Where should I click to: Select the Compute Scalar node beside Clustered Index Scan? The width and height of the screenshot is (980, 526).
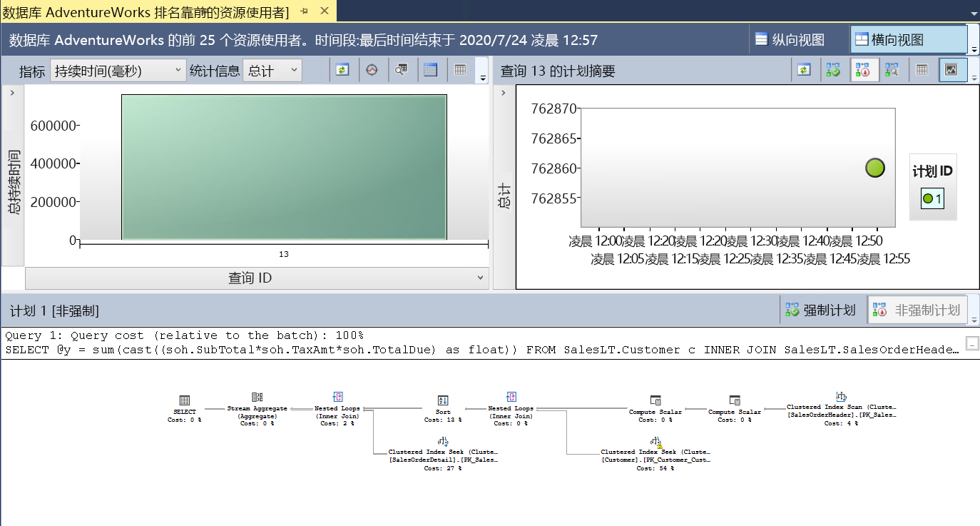click(735, 409)
